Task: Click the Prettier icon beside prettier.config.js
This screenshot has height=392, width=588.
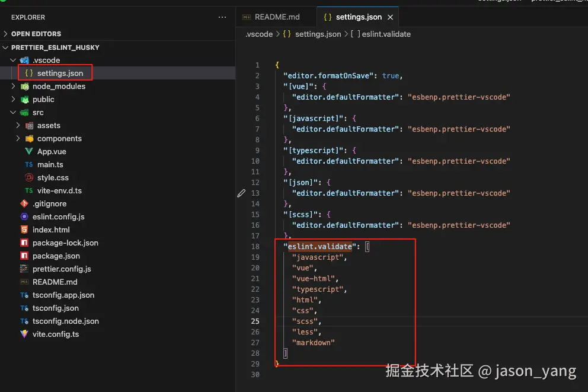Action: [24, 269]
